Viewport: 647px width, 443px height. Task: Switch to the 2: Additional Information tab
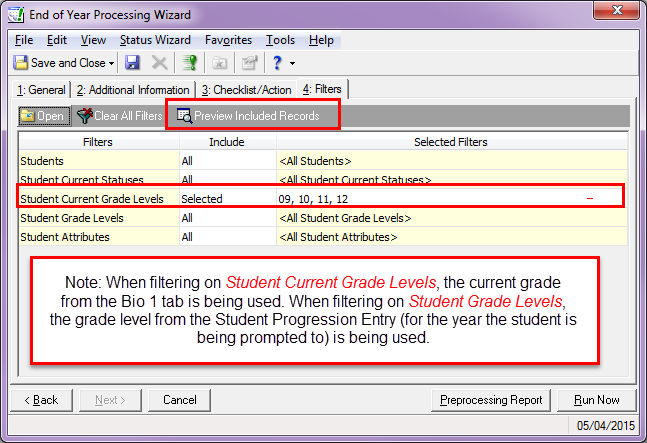tap(133, 90)
